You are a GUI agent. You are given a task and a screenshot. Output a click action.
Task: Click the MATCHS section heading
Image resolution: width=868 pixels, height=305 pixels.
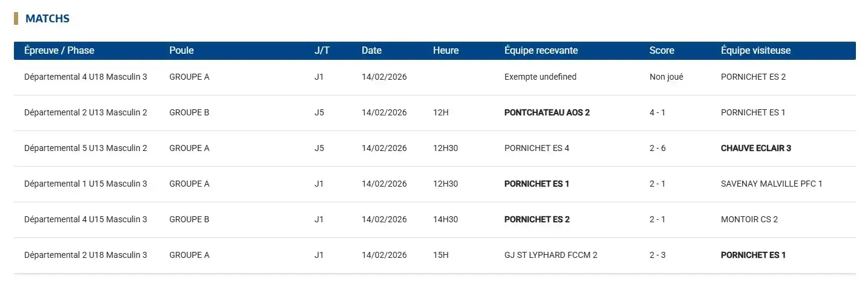47,19
